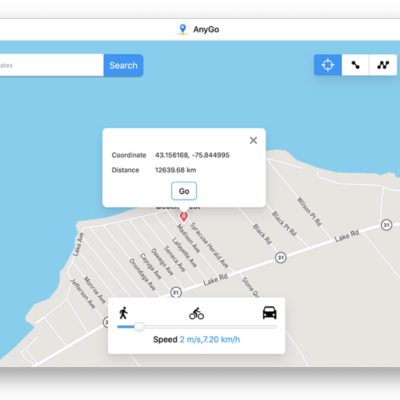The height and width of the screenshot is (400, 400).
Task: Choose the bicycle speed icon
Action: pos(196,313)
